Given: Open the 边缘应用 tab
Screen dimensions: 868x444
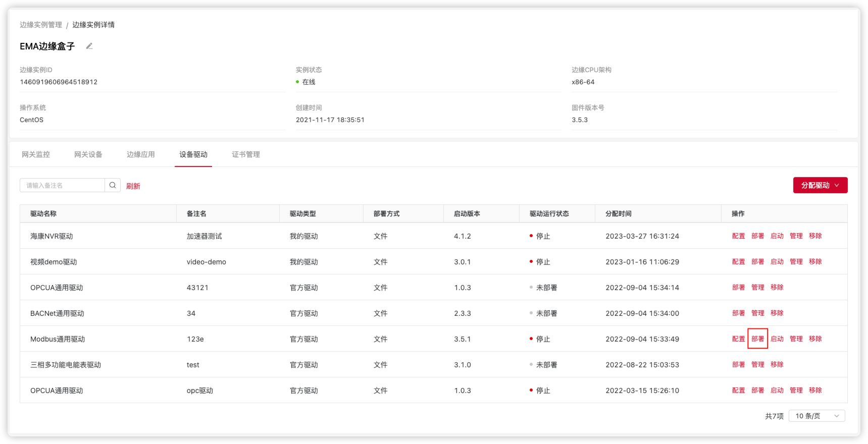Looking at the screenshot, I should [141, 154].
